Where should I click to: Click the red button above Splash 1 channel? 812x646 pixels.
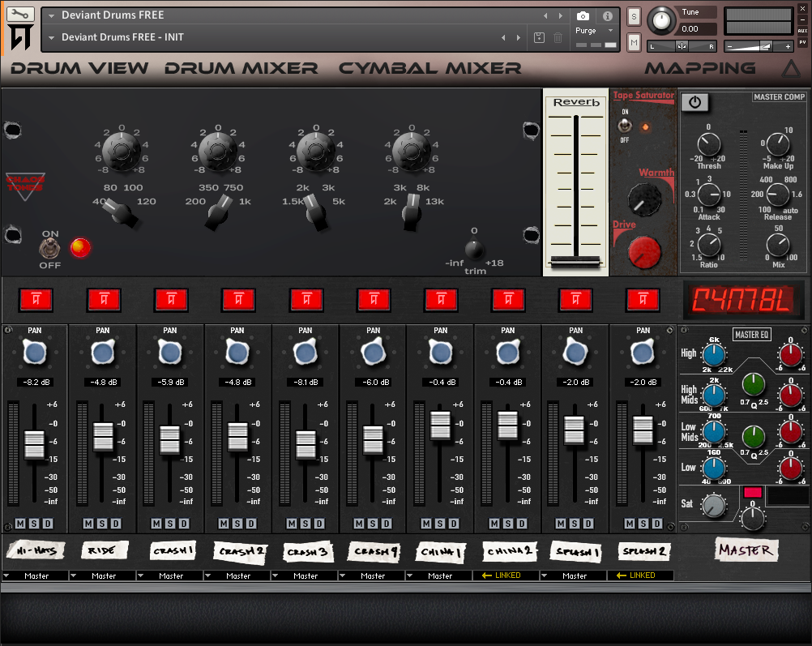click(575, 299)
